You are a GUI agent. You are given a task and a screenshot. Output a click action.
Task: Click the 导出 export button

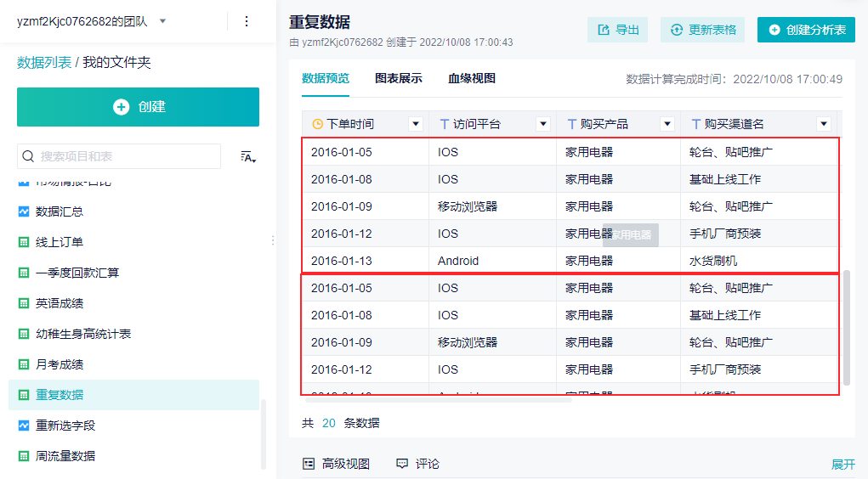click(617, 30)
